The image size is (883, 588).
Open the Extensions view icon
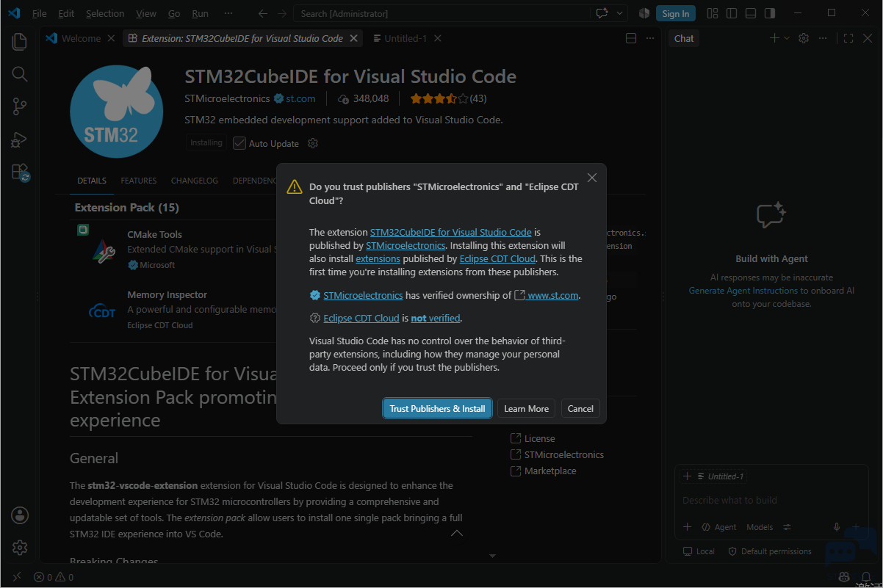20,172
